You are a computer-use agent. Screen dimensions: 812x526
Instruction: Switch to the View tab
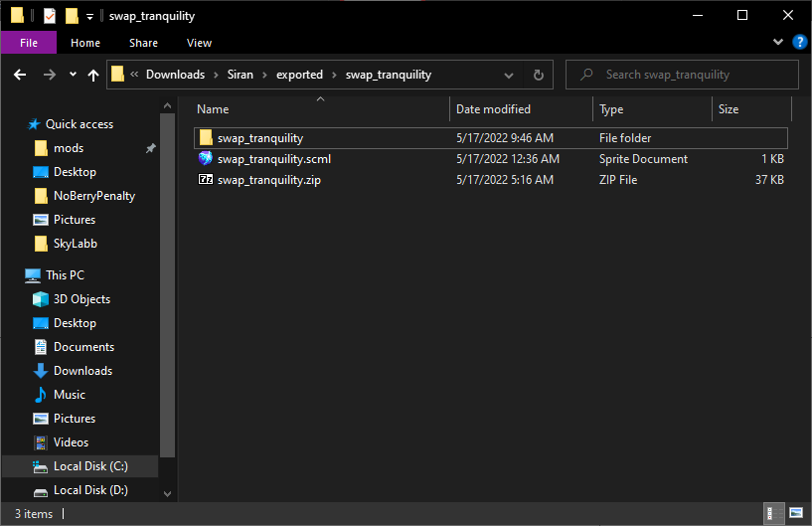pos(199,43)
